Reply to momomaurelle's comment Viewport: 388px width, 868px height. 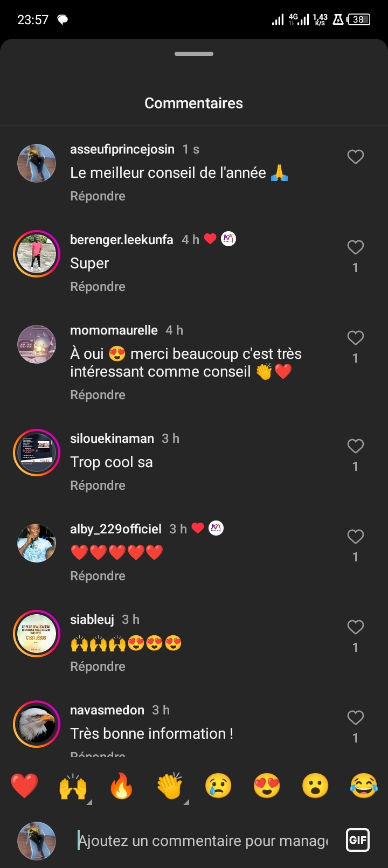(98, 395)
